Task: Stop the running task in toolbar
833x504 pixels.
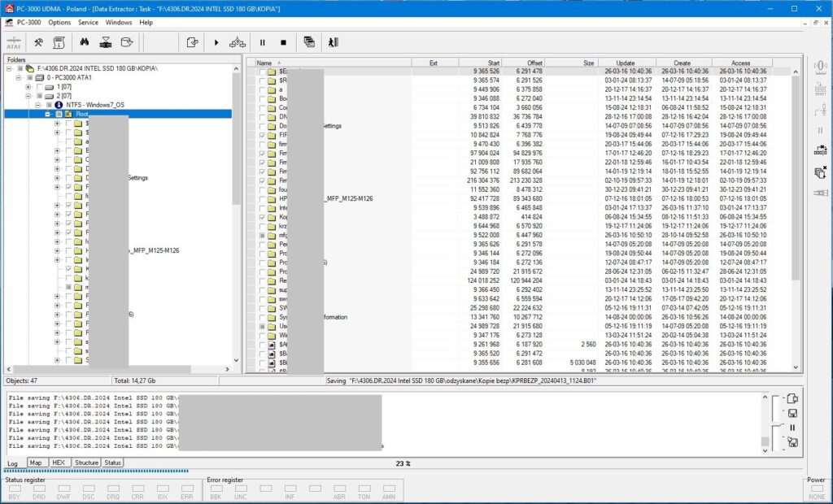Action: [x=284, y=42]
